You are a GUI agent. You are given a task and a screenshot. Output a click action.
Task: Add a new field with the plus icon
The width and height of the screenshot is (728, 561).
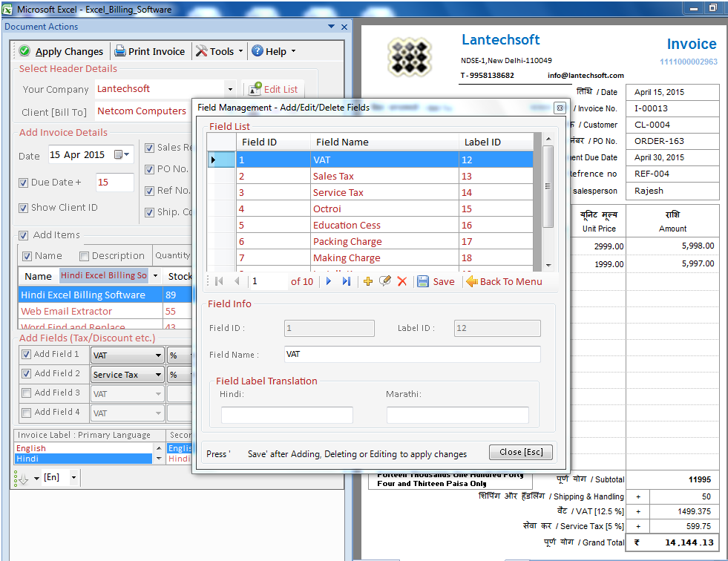point(368,281)
